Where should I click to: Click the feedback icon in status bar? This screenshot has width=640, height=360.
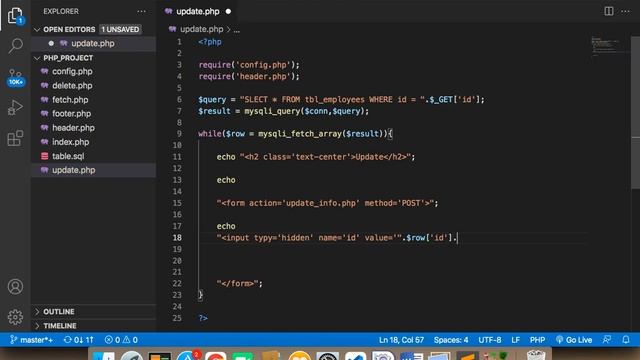[x=607, y=340]
